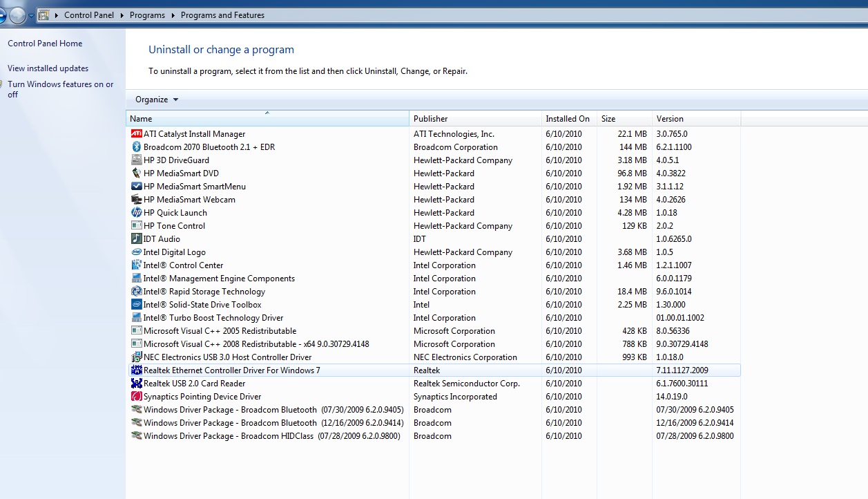
Task: Click the HP MediaSmart SmartMenu icon
Action: pyautogui.click(x=136, y=187)
